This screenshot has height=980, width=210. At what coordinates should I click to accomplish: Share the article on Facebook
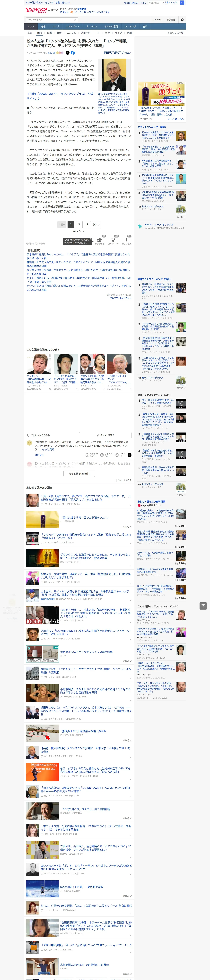[73, 53]
